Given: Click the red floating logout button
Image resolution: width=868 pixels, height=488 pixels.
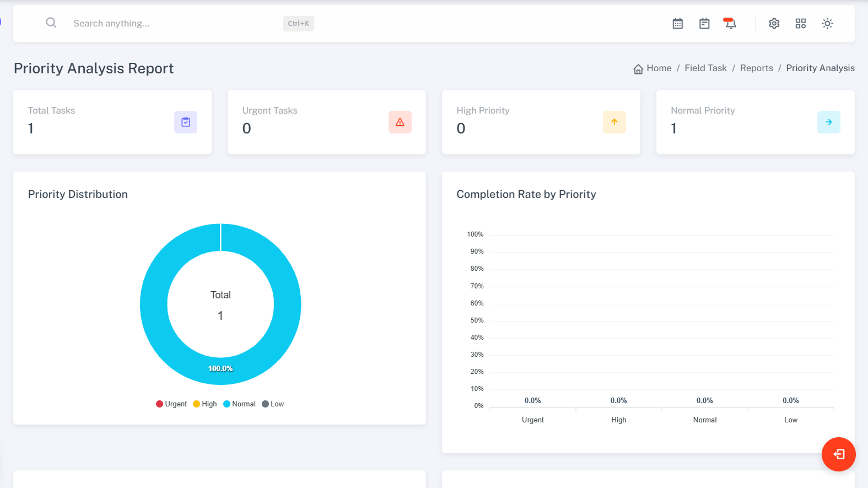Looking at the screenshot, I should click(x=838, y=454).
